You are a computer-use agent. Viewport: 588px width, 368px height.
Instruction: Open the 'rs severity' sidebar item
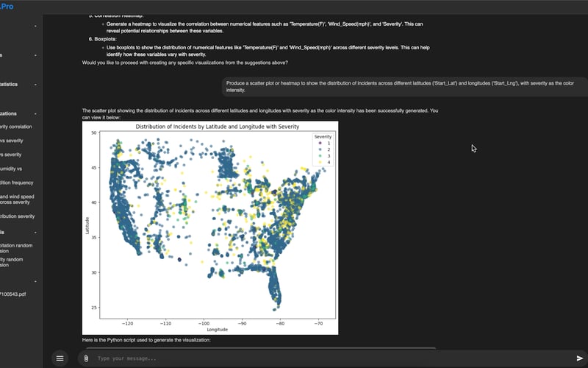(x=11, y=155)
